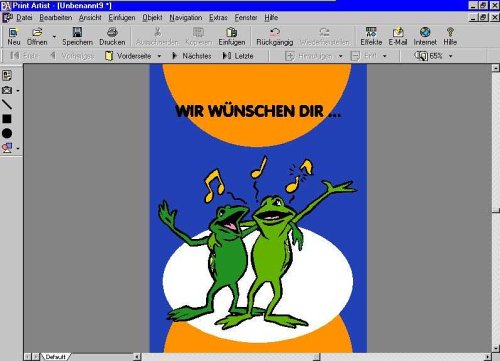This screenshot has width=500, height=361.
Task: Click the Internet globe icon
Action: click(425, 32)
